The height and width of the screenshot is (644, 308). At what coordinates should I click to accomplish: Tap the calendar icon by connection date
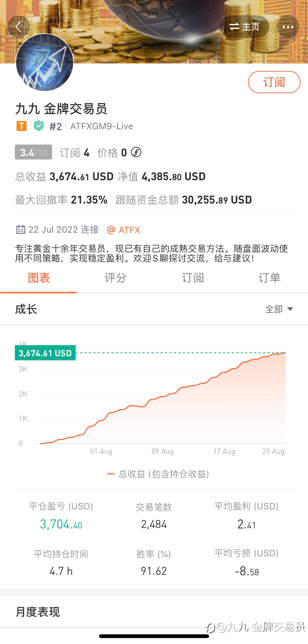tap(21, 229)
